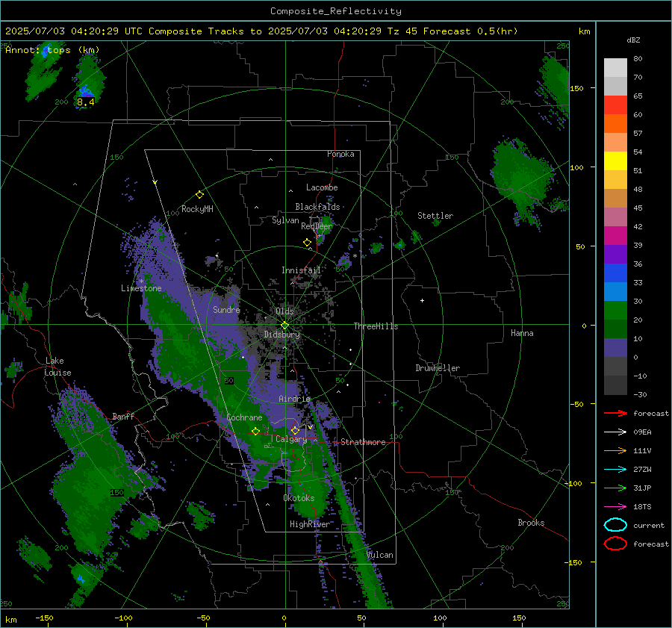
Task: Select the magenta 18TS track arrow
Action: pyautogui.click(x=615, y=507)
